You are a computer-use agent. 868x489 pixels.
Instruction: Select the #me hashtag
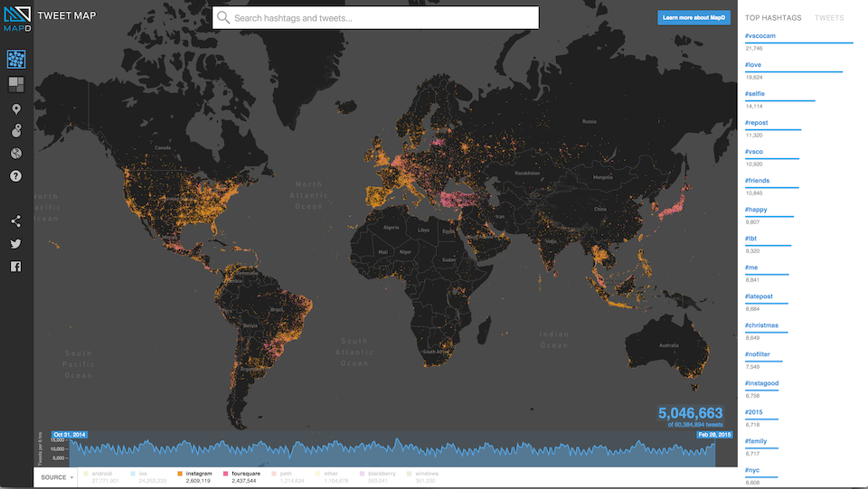tap(751, 268)
